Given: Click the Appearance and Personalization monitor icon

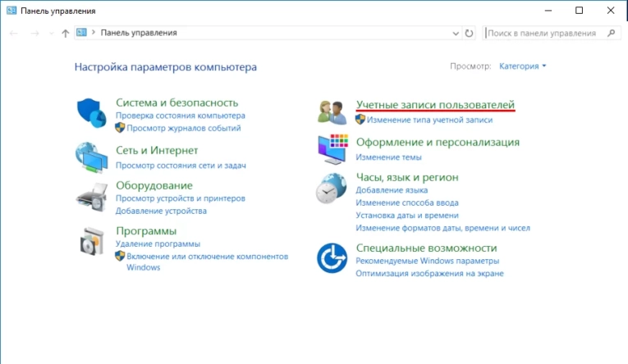Looking at the screenshot, I should [332, 149].
